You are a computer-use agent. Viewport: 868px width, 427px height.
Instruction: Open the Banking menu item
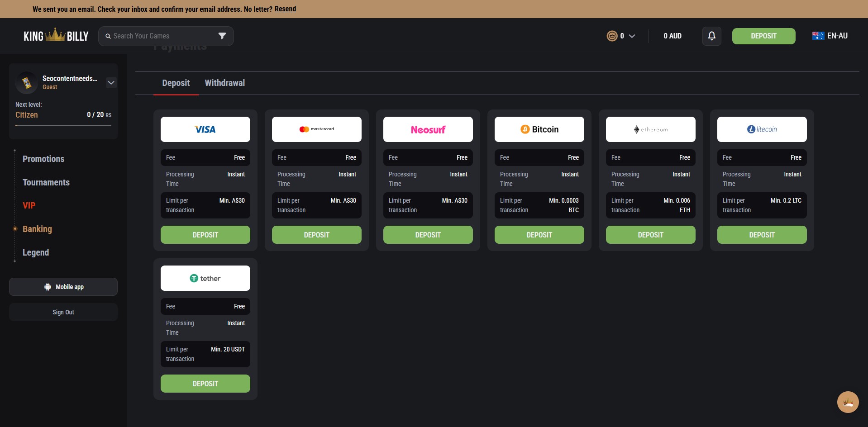click(x=37, y=229)
